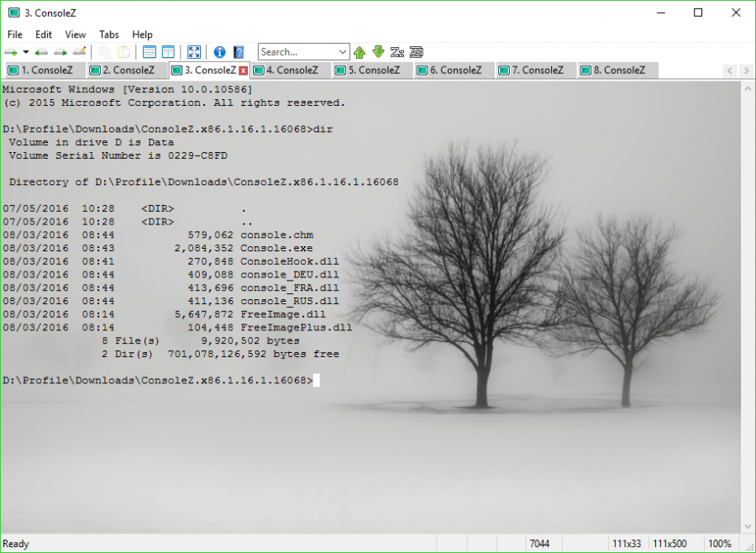This screenshot has height=553, width=756.
Task: Toggle the match case Zz search option
Action: 396,51
